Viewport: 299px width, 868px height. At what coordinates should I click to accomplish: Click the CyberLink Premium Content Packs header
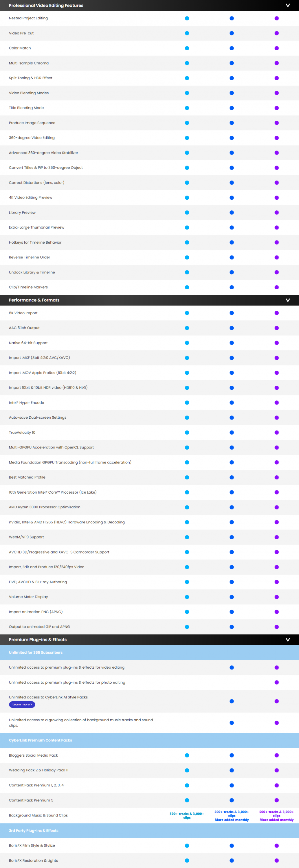pos(41,740)
